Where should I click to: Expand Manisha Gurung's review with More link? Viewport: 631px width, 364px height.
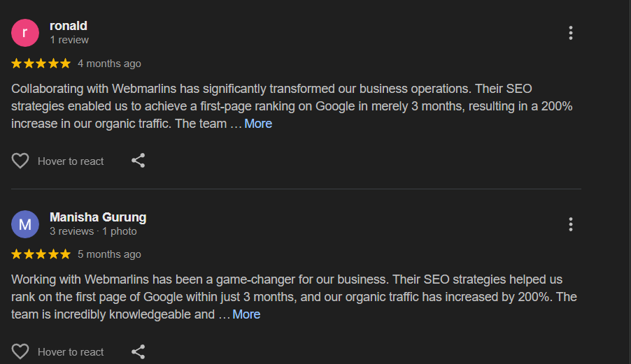(246, 314)
